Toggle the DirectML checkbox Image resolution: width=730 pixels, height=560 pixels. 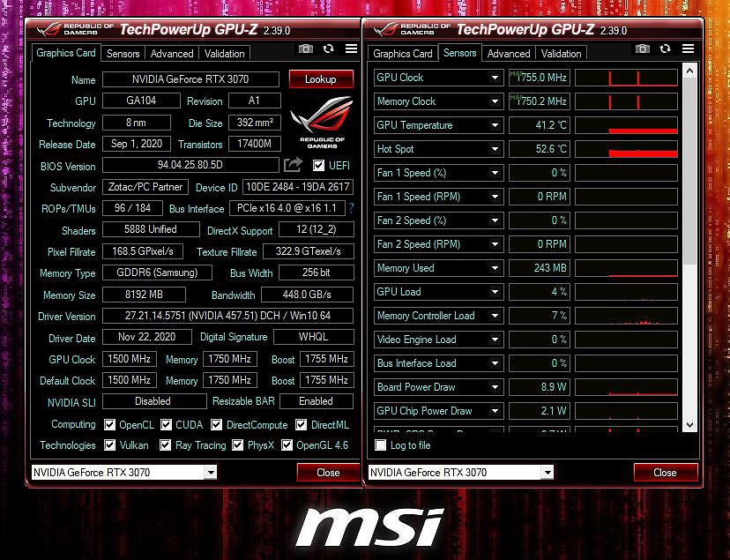pos(302,424)
